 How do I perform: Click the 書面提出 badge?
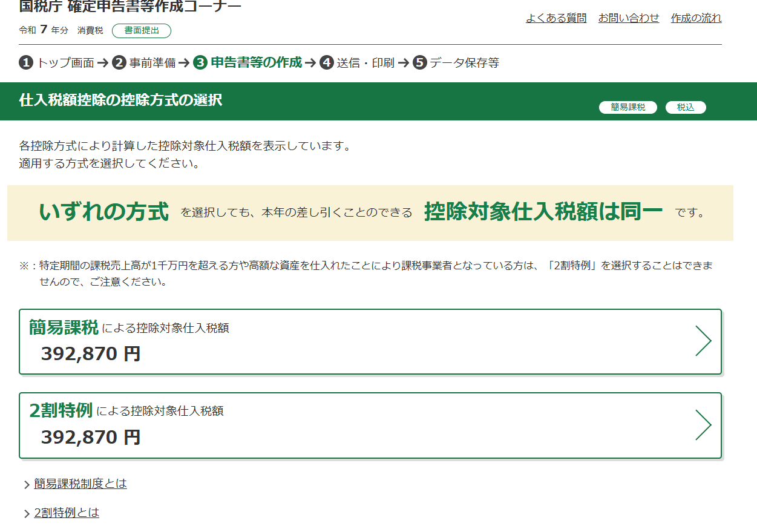[142, 31]
